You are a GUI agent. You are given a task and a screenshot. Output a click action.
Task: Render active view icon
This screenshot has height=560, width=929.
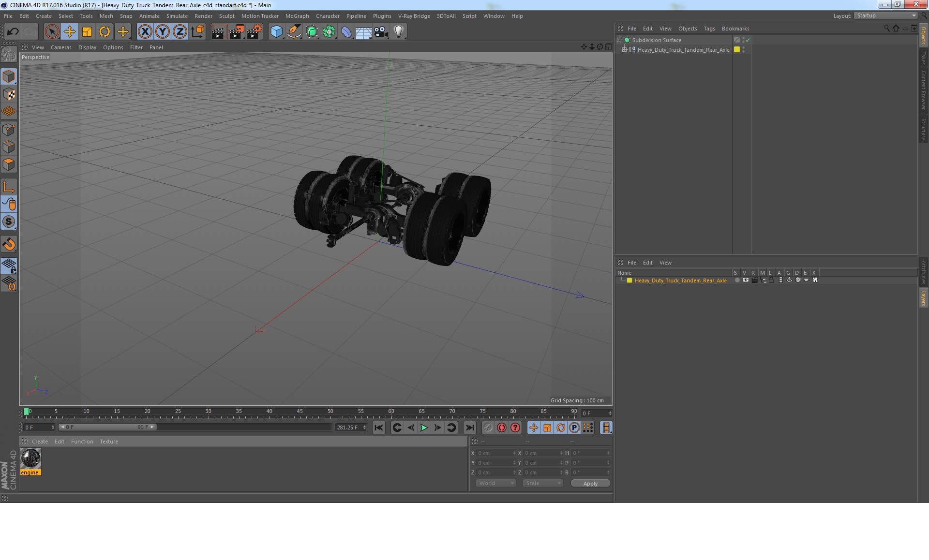(x=219, y=32)
